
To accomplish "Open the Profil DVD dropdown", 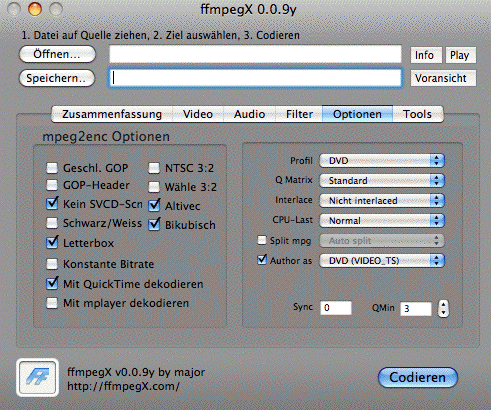I will (382, 161).
